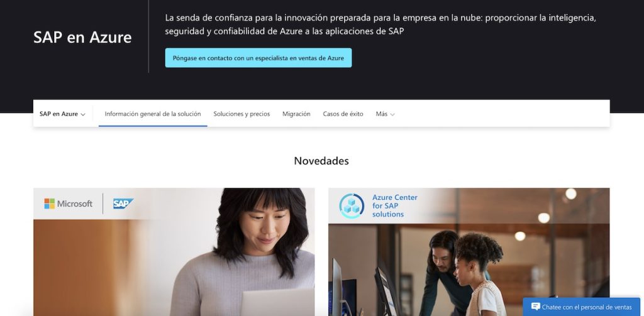
Task: Open the Casos de éxito tab
Action: coord(343,114)
